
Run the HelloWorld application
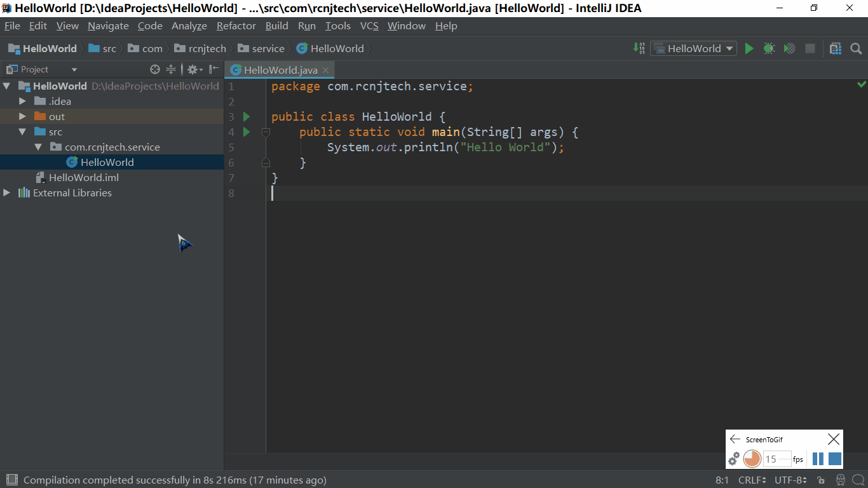[749, 48]
